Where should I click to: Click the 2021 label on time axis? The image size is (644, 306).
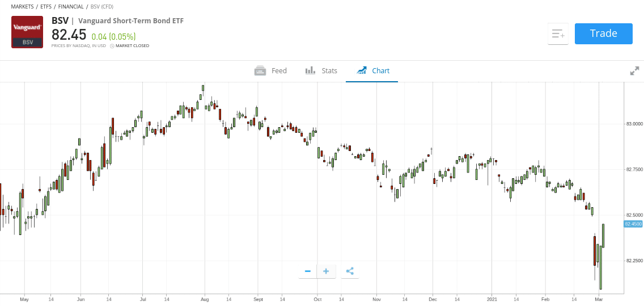point(492,300)
